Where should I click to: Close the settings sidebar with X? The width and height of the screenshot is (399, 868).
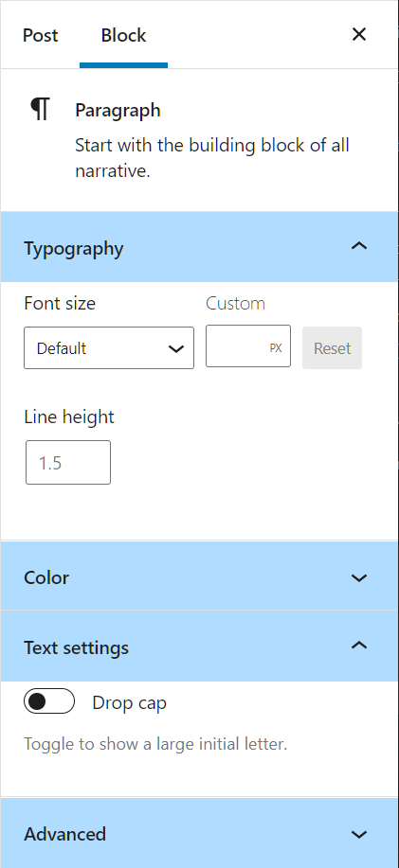[x=359, y=34]
